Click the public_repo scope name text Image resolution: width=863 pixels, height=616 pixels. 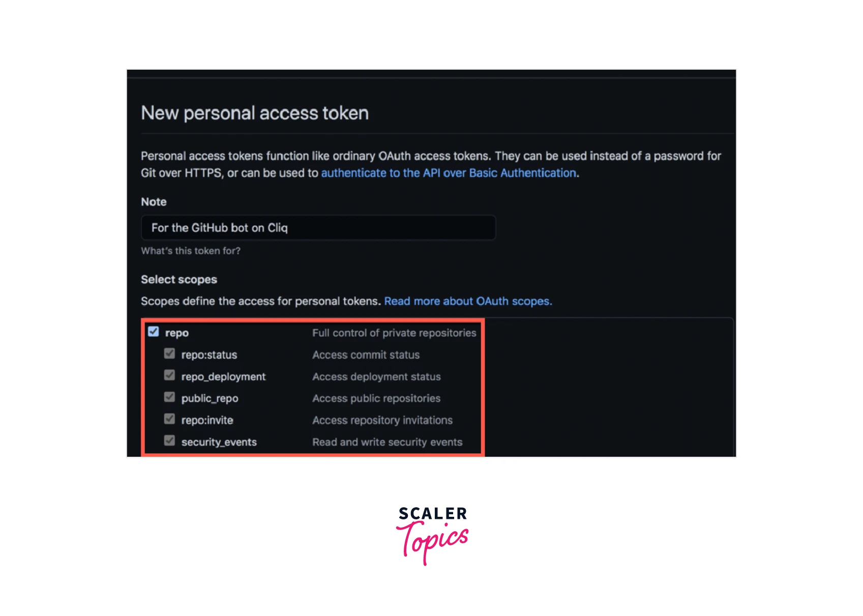(210, 399)
